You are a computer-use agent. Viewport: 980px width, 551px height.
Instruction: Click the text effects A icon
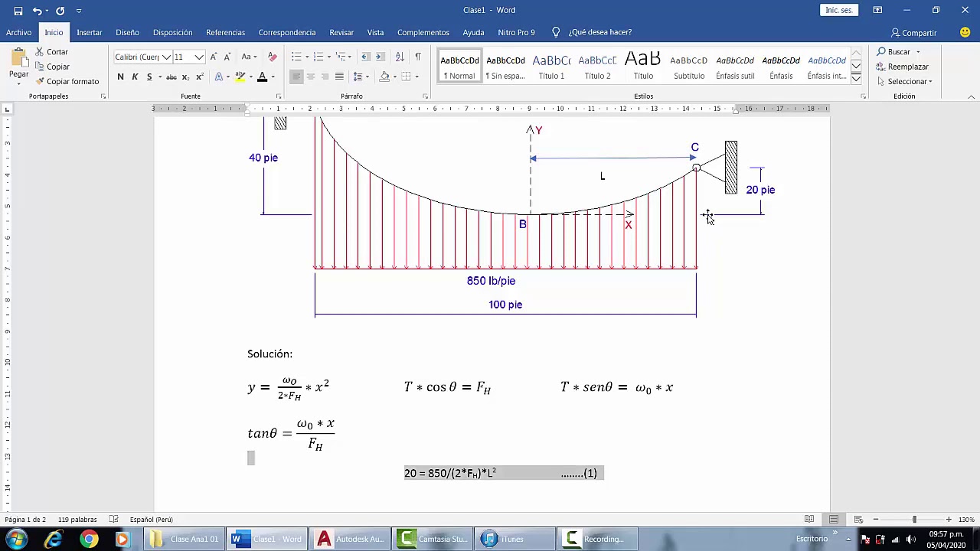click(219, 77)
